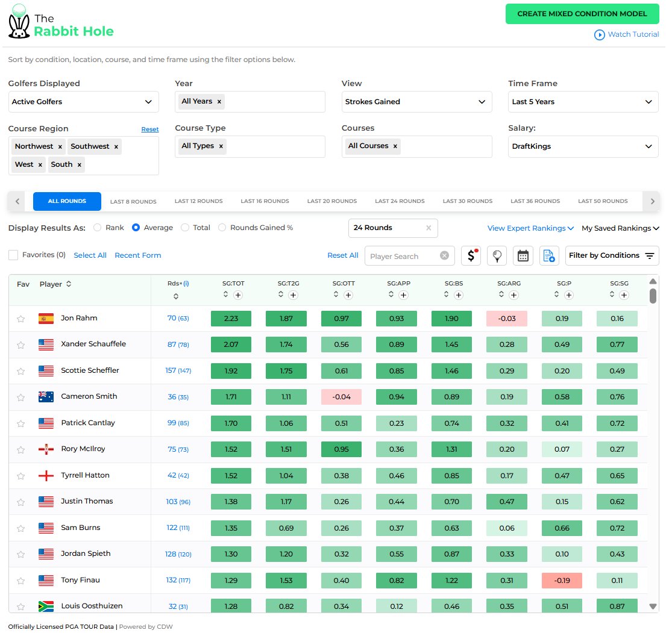Select the Total display option

(184, 228)
